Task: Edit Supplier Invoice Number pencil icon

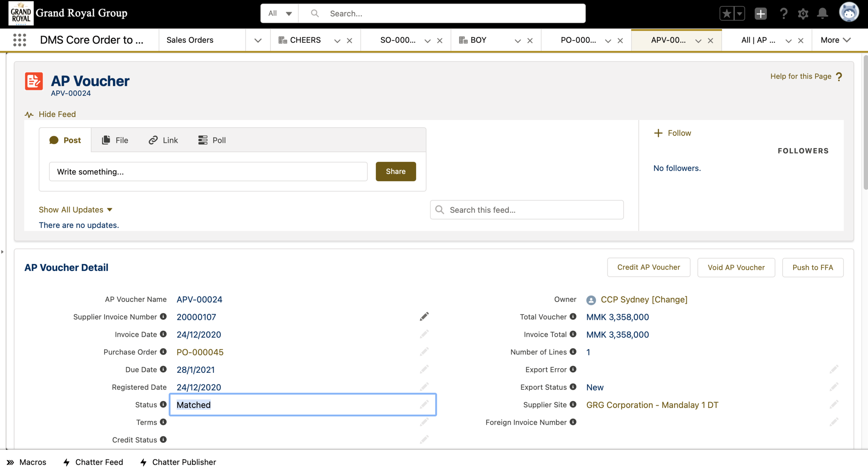Action: click(424, 317)
